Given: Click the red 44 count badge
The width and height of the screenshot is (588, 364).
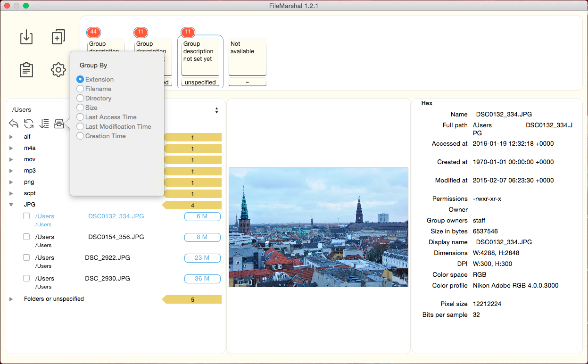Looking at the screenshot, I should (93, 33).
